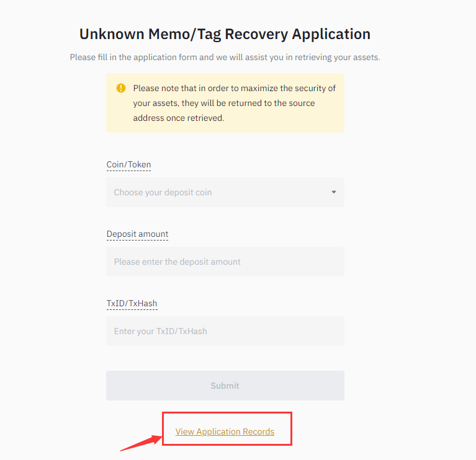Click the red highlight box's right edge
This screenshot has width=476, height=460.
(291, 429)
